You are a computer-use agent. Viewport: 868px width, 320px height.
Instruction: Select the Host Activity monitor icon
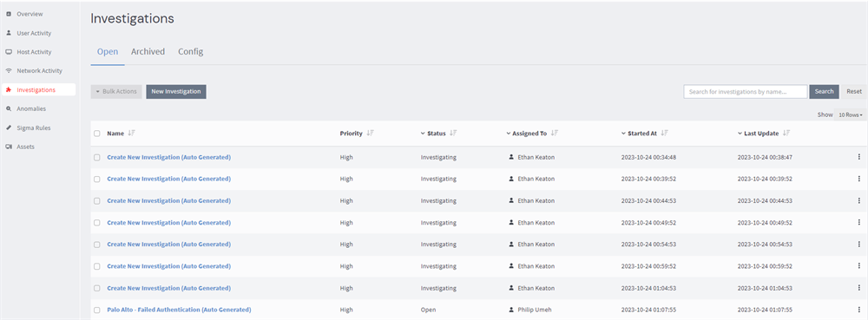click(x=9, y=52)
